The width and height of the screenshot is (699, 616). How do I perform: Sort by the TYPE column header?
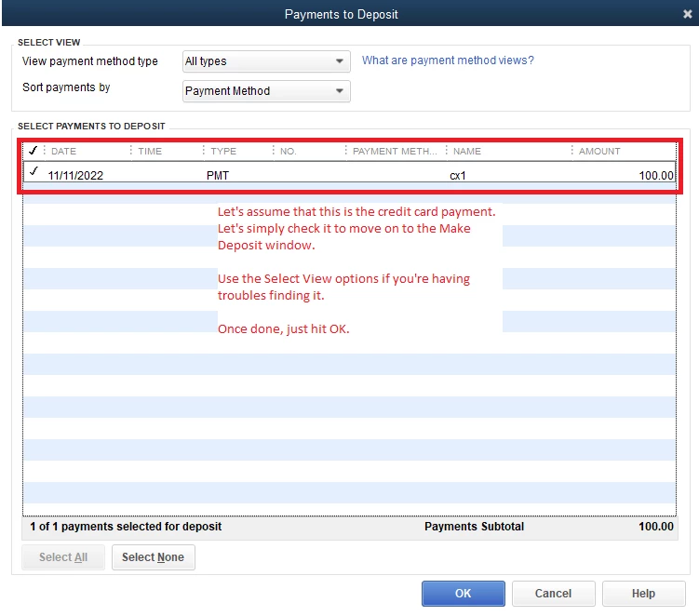[223, 151]
